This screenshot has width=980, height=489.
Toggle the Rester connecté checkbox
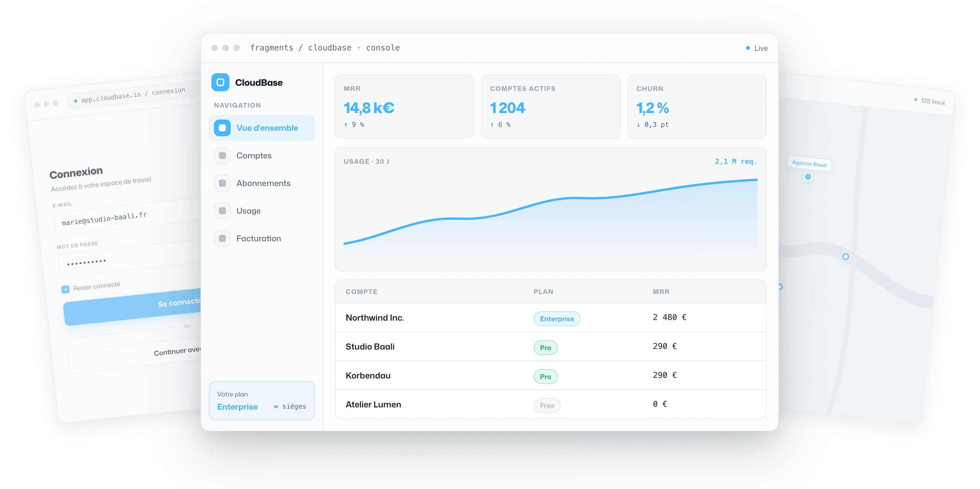click(66, 289)
